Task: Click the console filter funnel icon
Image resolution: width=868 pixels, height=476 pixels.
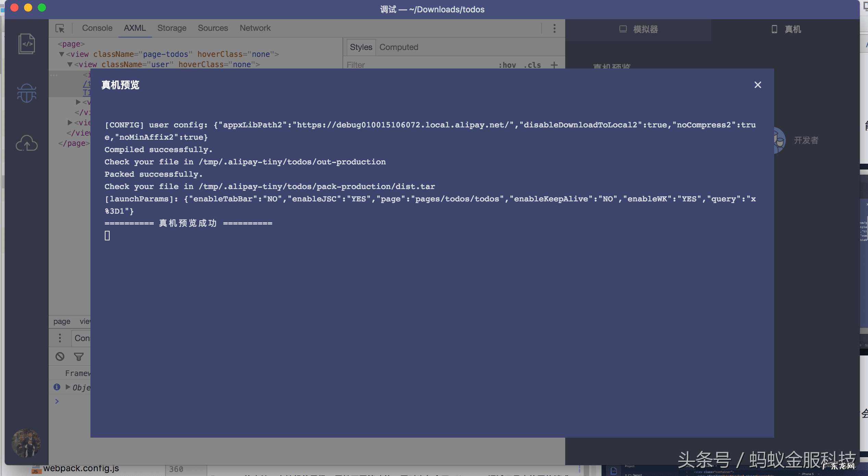Action: click(x=79, y=357)
